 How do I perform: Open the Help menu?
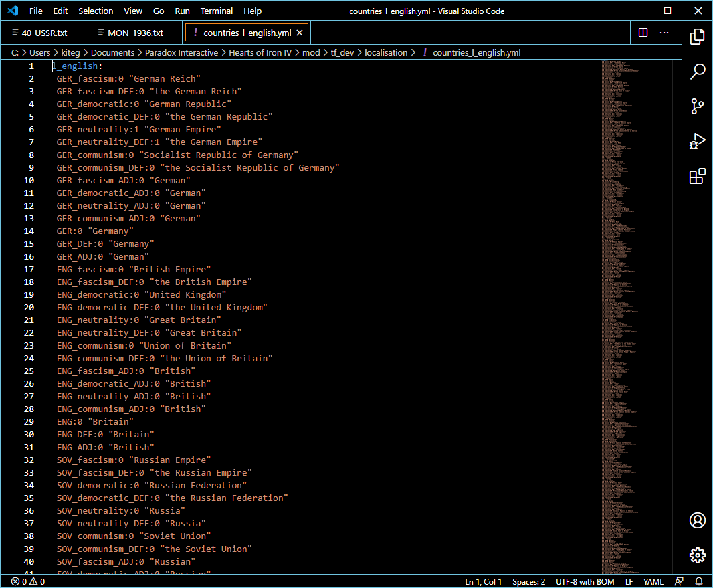(252, 11)
